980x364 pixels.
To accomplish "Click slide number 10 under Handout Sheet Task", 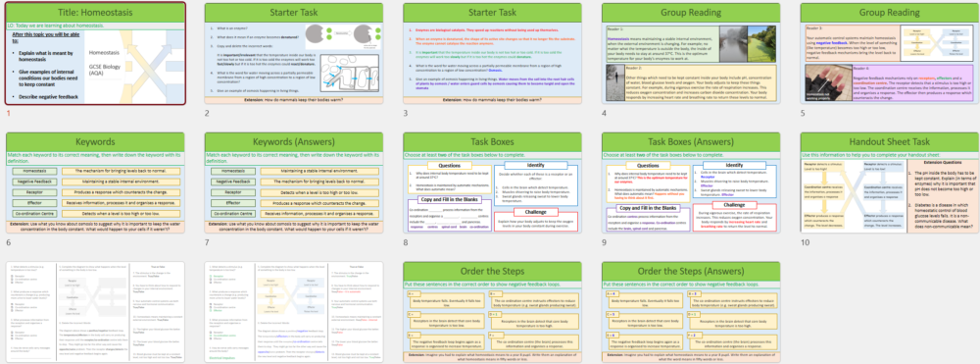I will 806,242.
